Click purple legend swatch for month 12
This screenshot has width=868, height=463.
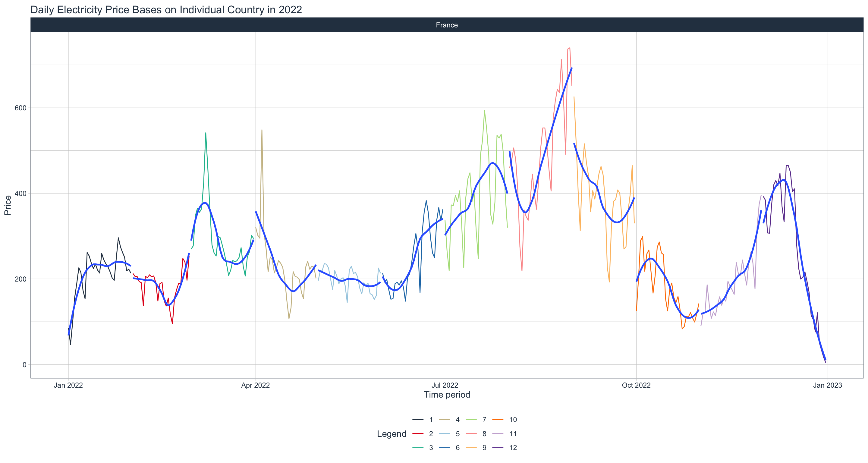498,448
